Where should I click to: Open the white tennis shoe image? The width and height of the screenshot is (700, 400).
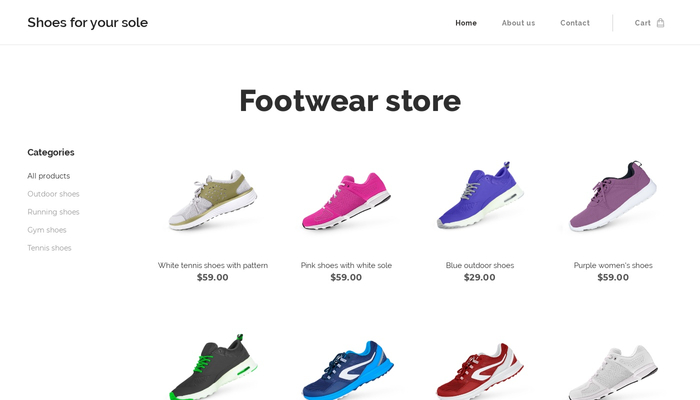pyautogui.click(x=213, y=200)
